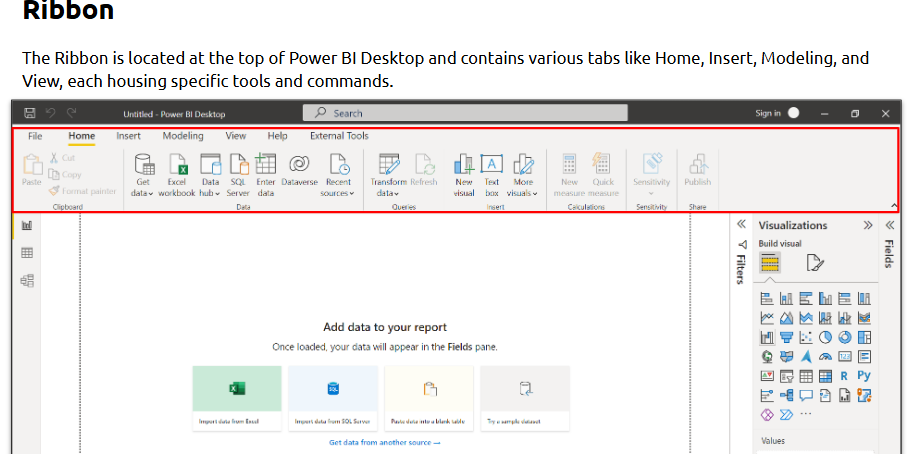
Task: Select the Power Apps visual
Action: (x=767, y=414)
